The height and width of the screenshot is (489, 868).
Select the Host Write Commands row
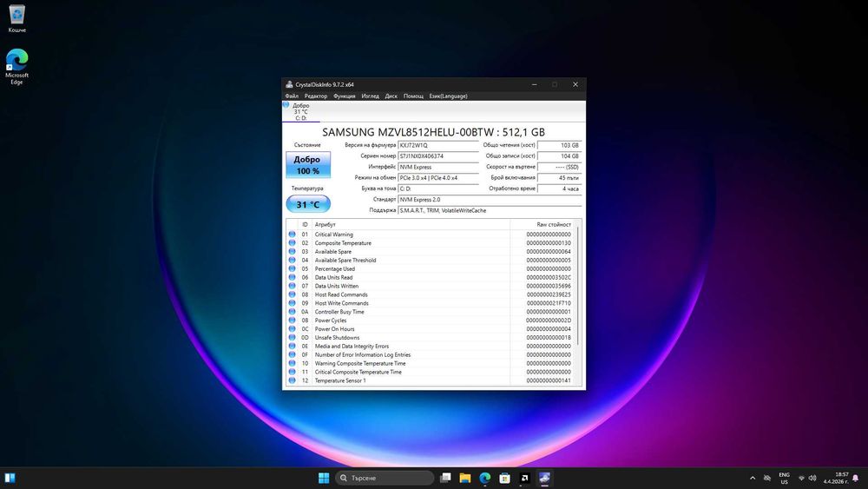(431, 303)
